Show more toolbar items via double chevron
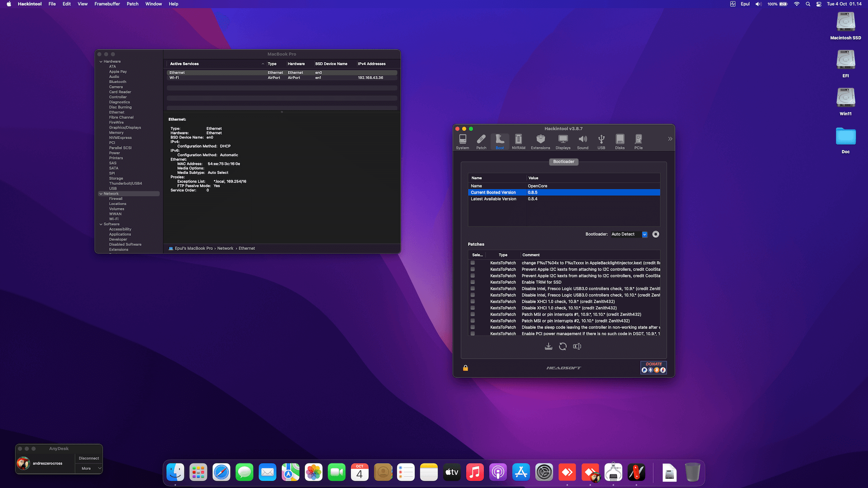This screenshot has width=868, height=488. tap(670, 139)
